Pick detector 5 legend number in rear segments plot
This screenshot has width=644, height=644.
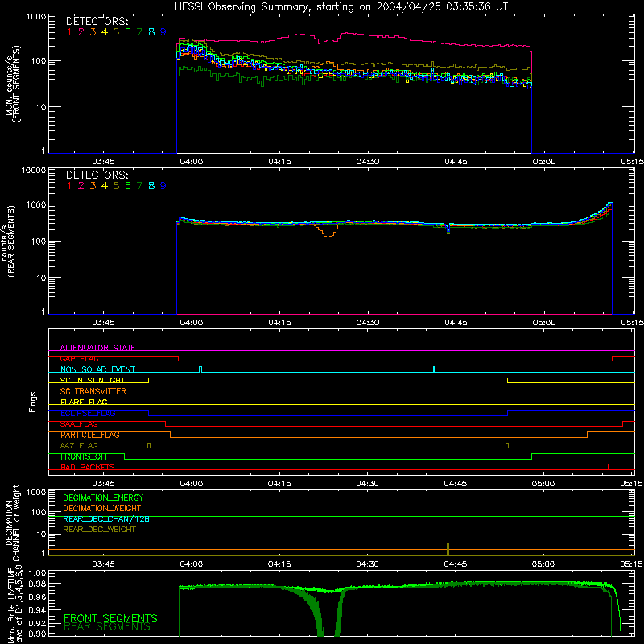[116, 186]
